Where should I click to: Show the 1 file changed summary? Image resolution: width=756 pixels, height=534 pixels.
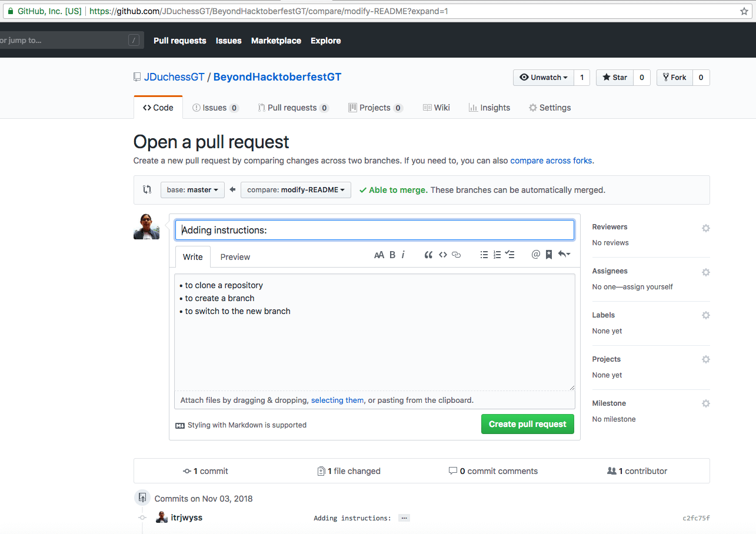[349, 471]
